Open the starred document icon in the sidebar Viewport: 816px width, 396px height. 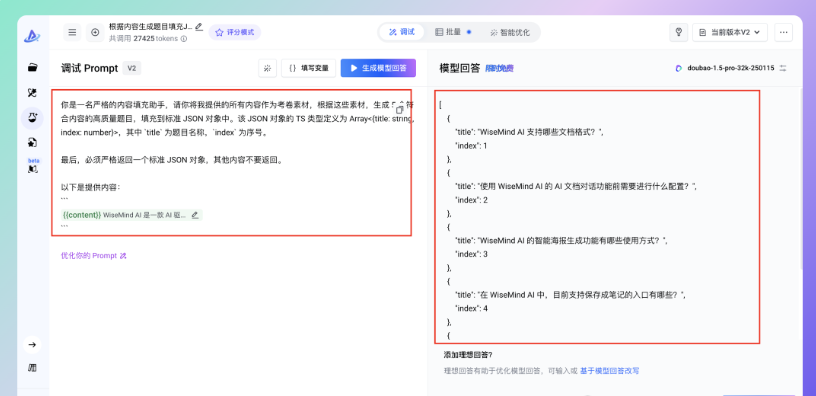32,142
